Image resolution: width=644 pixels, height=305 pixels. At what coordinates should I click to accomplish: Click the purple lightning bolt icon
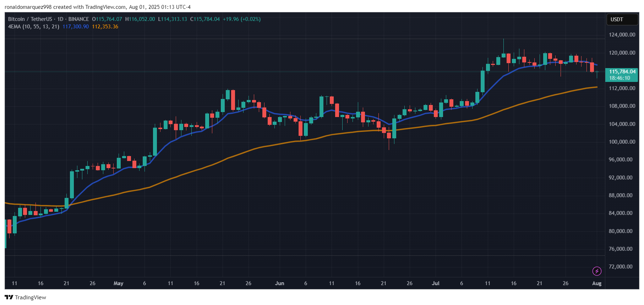pyautogui.click(x=597, y=271)
